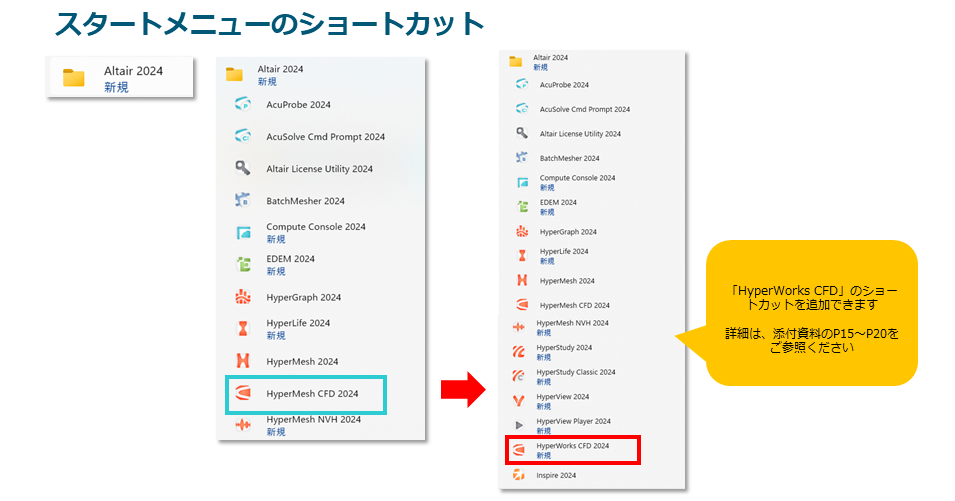Click Compute Console 2024 icon in middle list
The height and width of the screenshot is (501, 955).
(243, 233)
